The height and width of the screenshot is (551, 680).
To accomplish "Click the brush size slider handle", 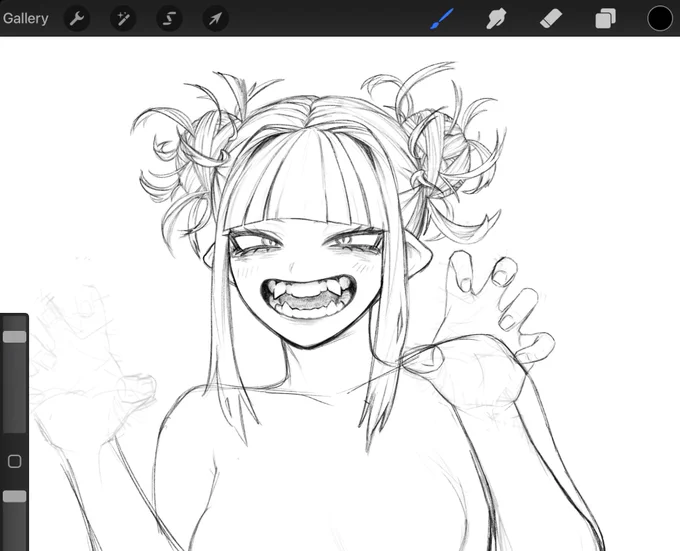I will coord(14,337).
